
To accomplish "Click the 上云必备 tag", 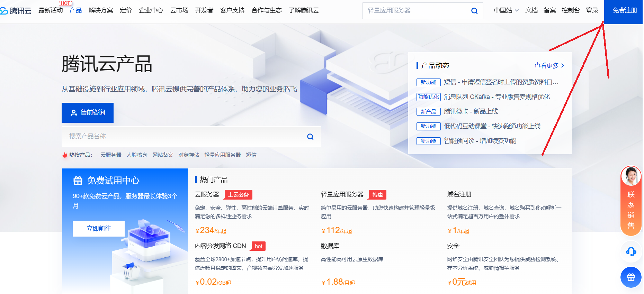I will pos(239,195).
